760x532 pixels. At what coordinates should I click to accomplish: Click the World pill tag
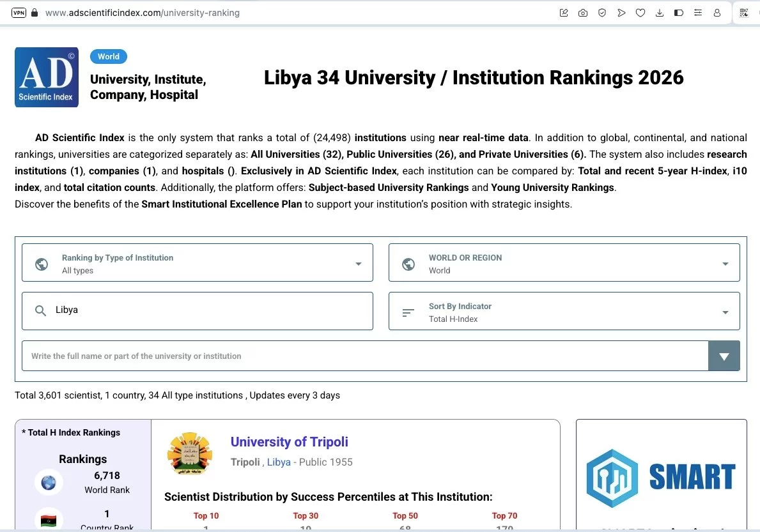(x=109, y=56)
